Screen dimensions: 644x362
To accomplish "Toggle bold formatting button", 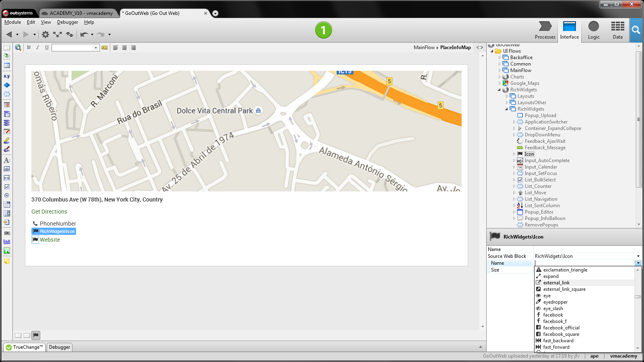I will [29, 47].
